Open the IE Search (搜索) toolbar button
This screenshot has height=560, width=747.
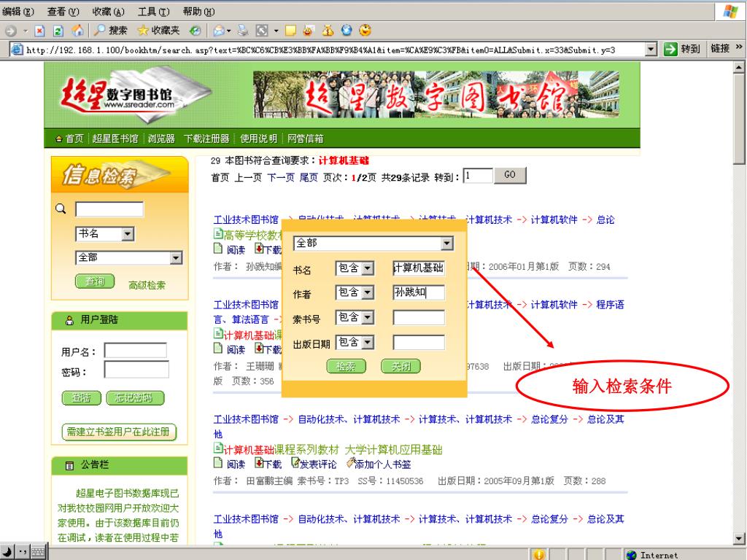click(x=111, y=31)
